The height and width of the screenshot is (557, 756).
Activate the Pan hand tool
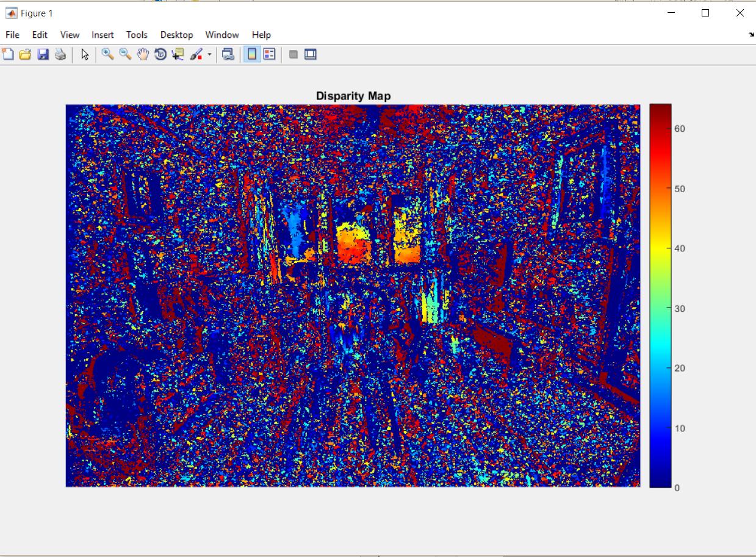(143, 54)
